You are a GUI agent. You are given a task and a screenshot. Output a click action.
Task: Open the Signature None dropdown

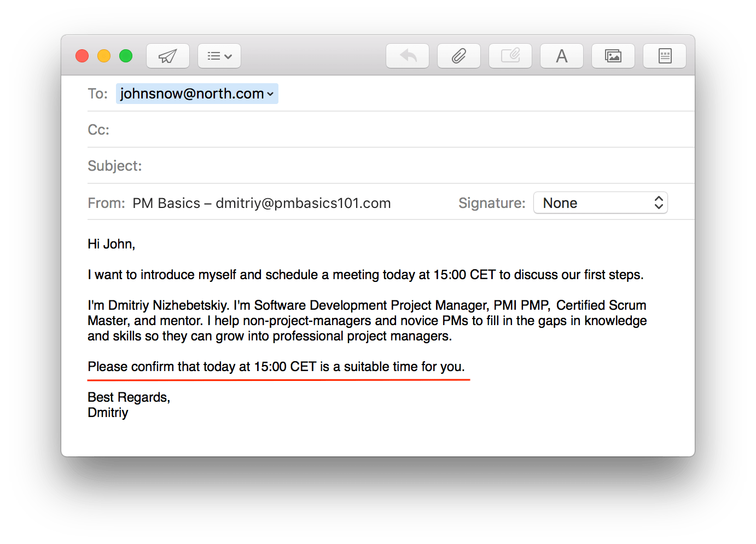point(601,203)
